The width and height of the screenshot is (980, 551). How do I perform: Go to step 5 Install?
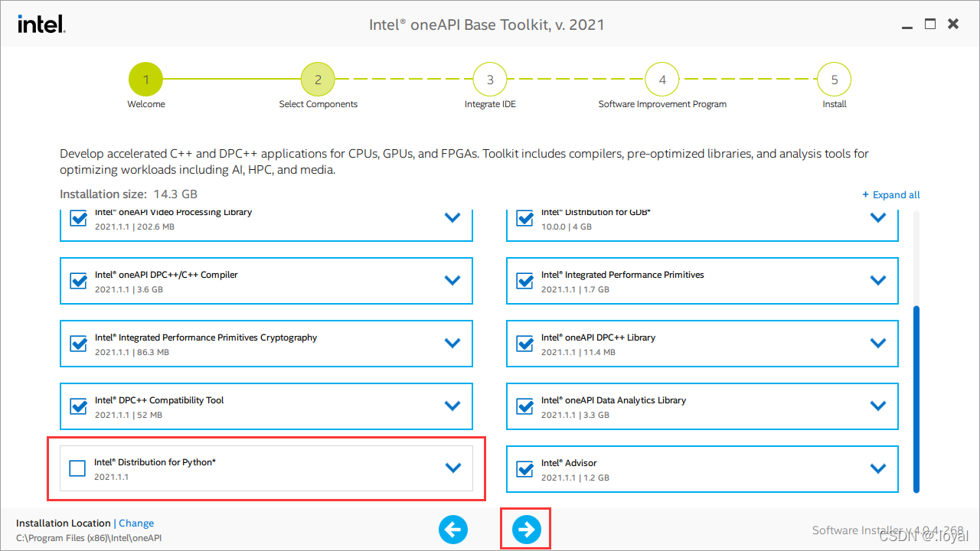(x=835, y=79)
